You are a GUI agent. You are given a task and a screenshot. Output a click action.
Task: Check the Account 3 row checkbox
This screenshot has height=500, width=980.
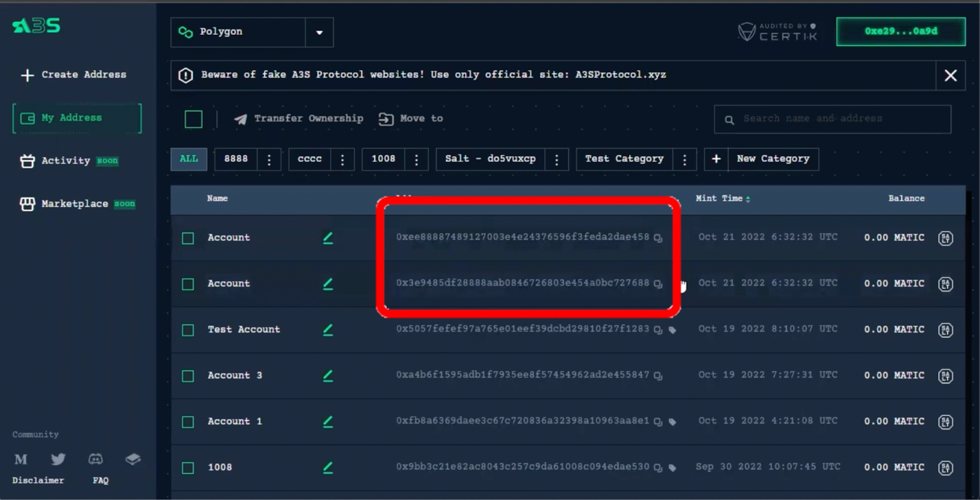188,376
